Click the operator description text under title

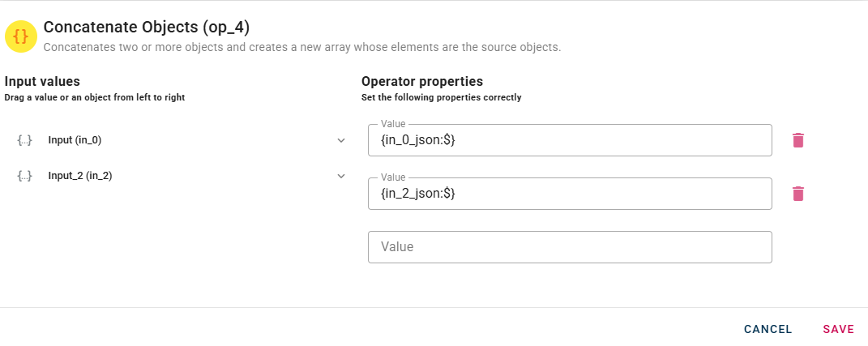pyautogui.click(x=301, y=48)
